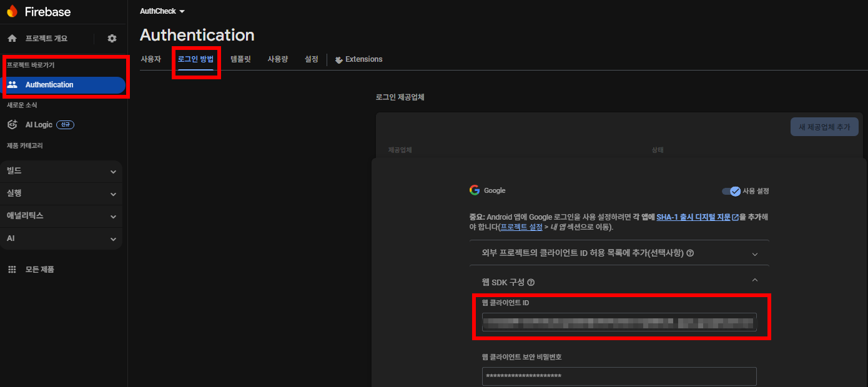Viewport: 868px width, 387px height.
Task: Click the 제공업체 column header
Action: pos(400,150)
